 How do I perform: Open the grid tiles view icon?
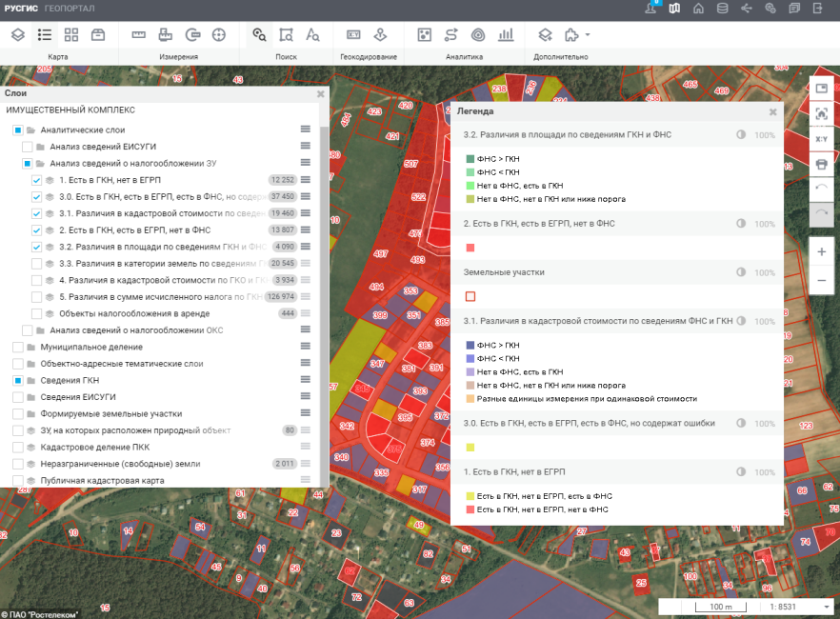pyautogui.click(x=71, y=35)
